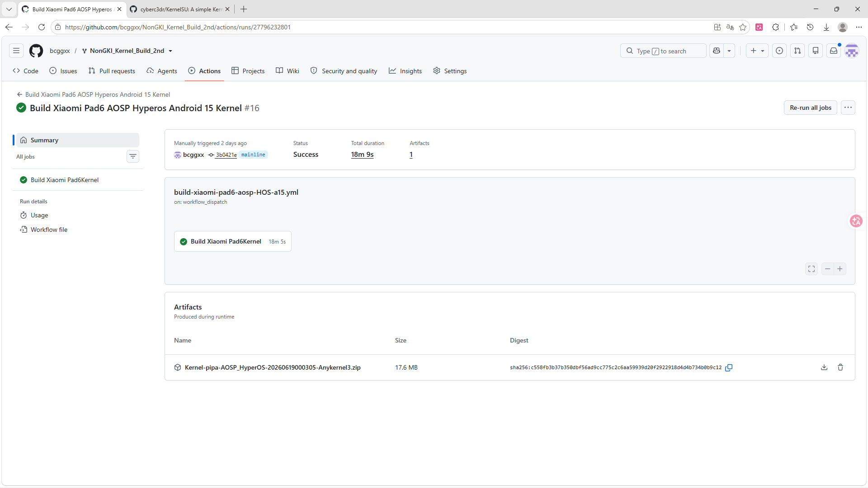Go back to the workflow runs list link

point(94,94)
